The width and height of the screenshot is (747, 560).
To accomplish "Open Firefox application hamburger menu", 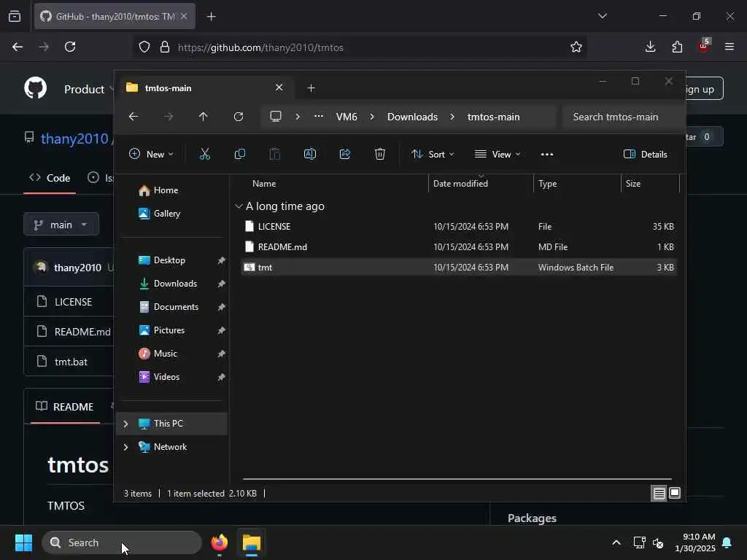I will pos(729,47).
